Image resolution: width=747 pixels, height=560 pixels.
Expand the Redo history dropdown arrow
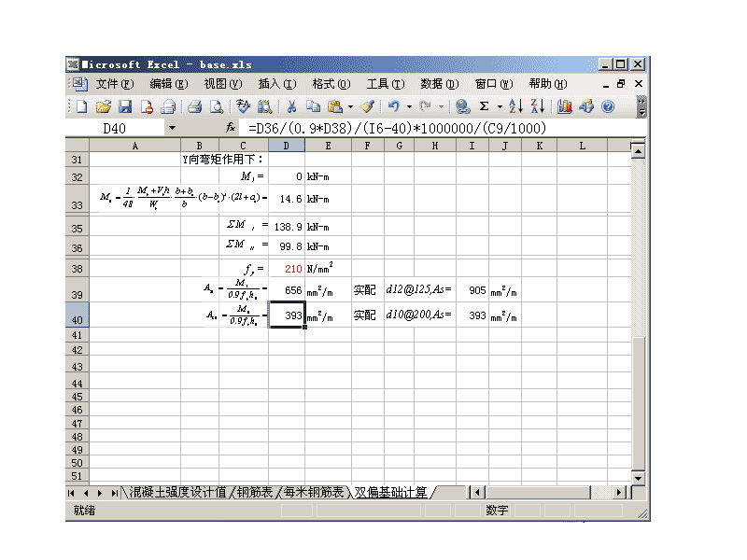[441, 107]
